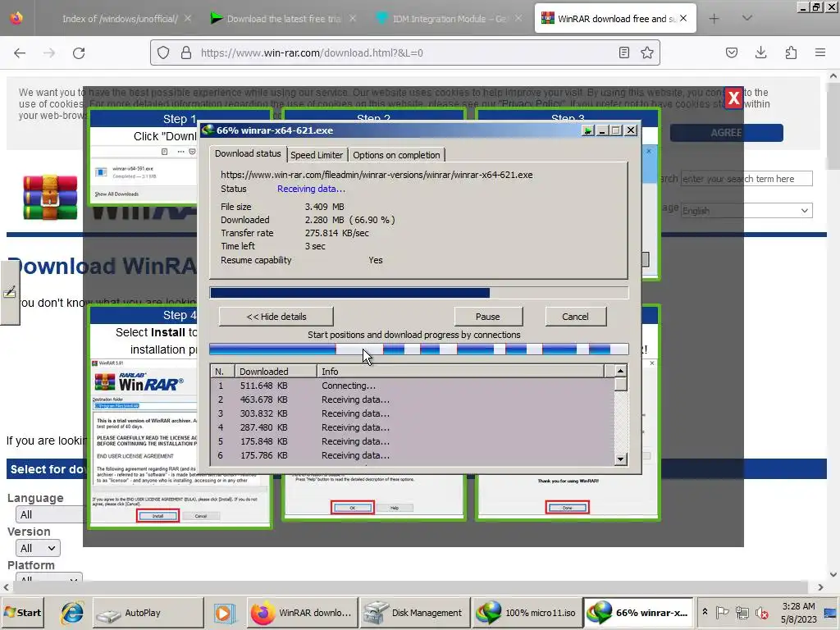Click the WinRAR books logo
The height and width of the screenshot is (630, 840).
[x=50, y=197]
